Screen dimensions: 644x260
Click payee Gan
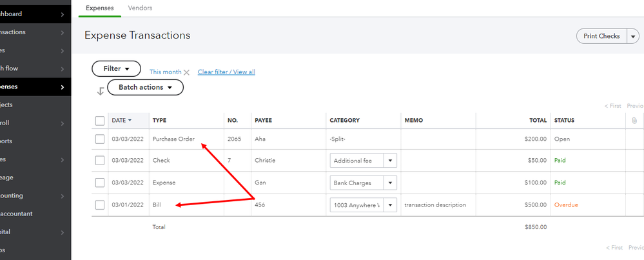(x=260, y=183)
